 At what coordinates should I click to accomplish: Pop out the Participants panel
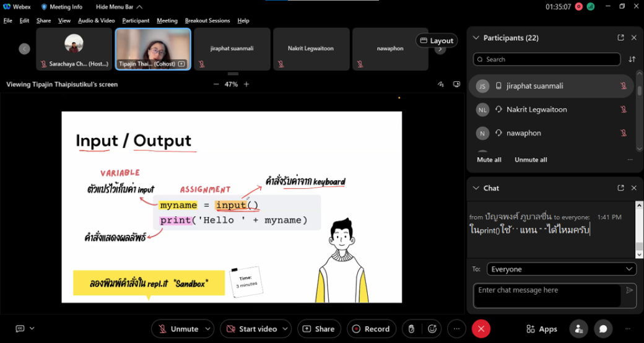click(620, 38)
